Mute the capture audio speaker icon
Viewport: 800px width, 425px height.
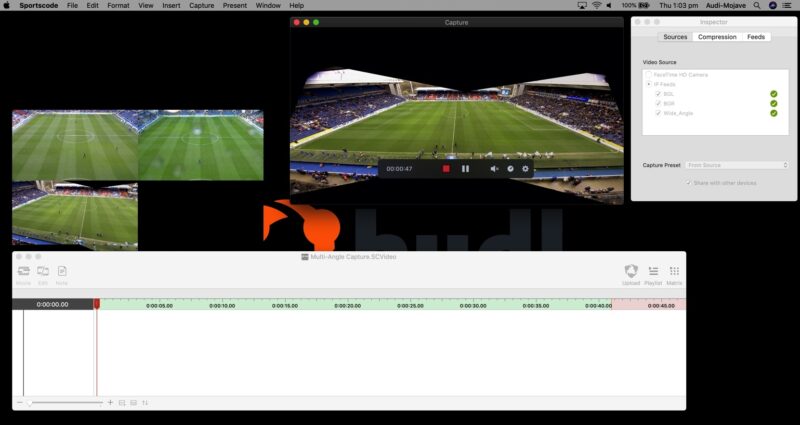click(x=494, y=169)
